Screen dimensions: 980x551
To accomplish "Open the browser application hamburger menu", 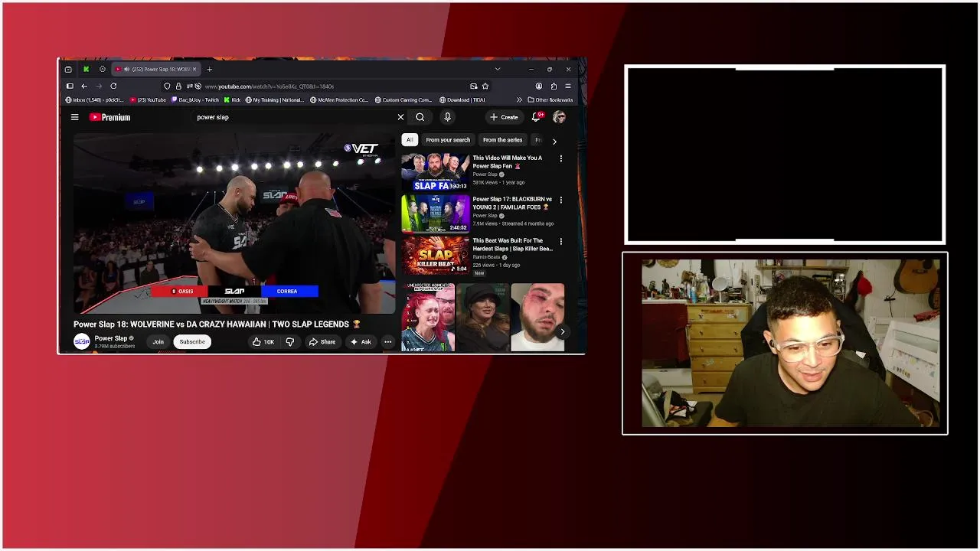I will 568,86.
